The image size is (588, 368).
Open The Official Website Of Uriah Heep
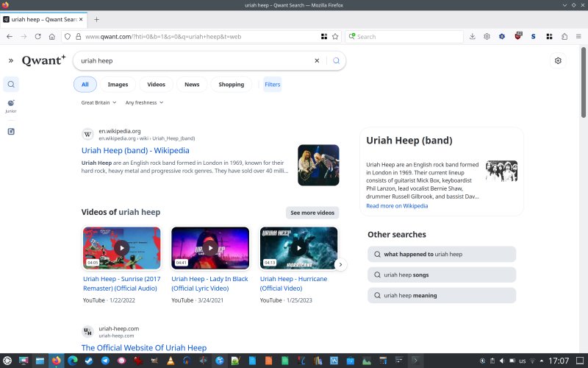(144, 347)
